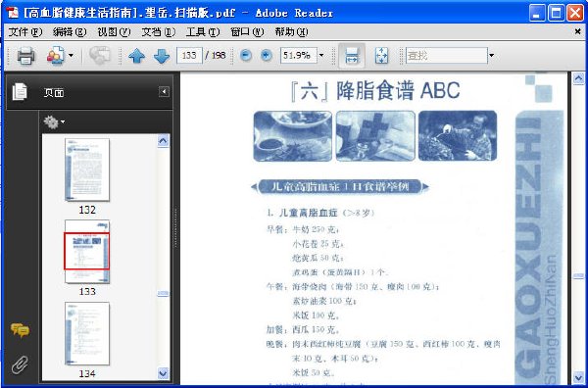Click the page label 134 under thumbnail
Viewport: 588px width, 388px height.
[87, 373]
